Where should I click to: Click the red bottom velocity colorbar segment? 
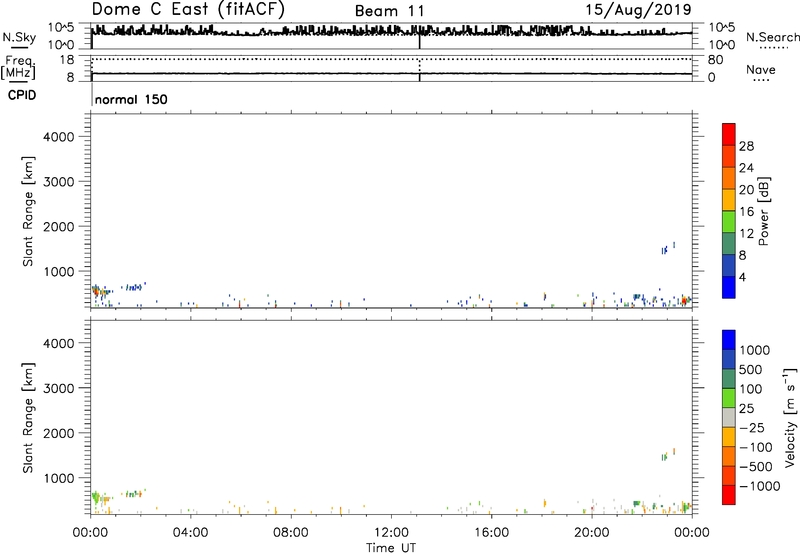(x=729, y=495)
